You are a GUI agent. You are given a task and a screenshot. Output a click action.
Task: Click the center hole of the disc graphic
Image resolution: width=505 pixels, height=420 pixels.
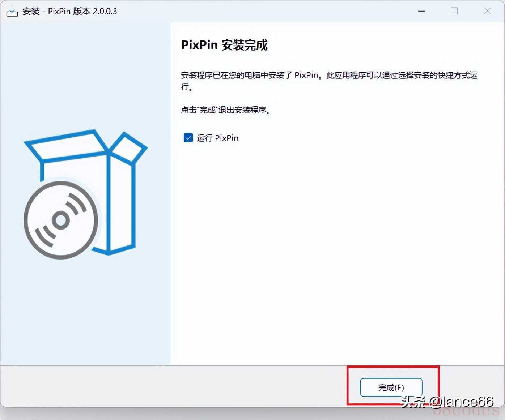[61, 220]
